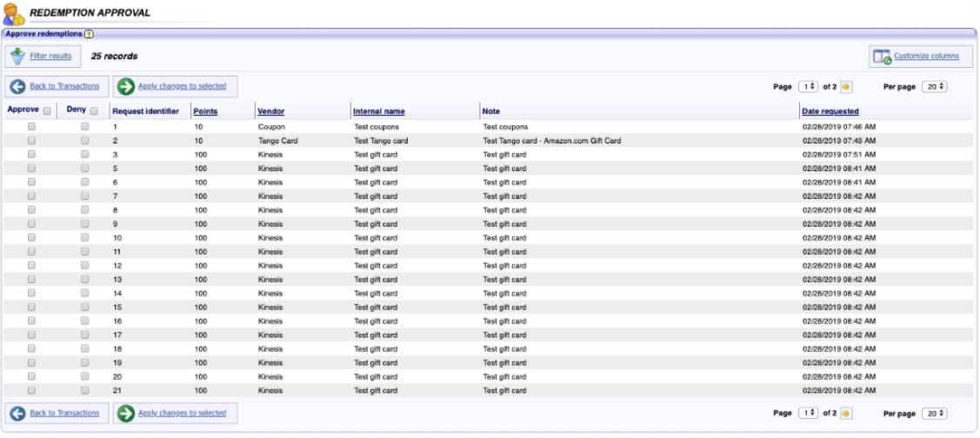Check Deny for request 7
Image resolution: width=980 pixels, height=438 pixels.
[x=84, y=196]
